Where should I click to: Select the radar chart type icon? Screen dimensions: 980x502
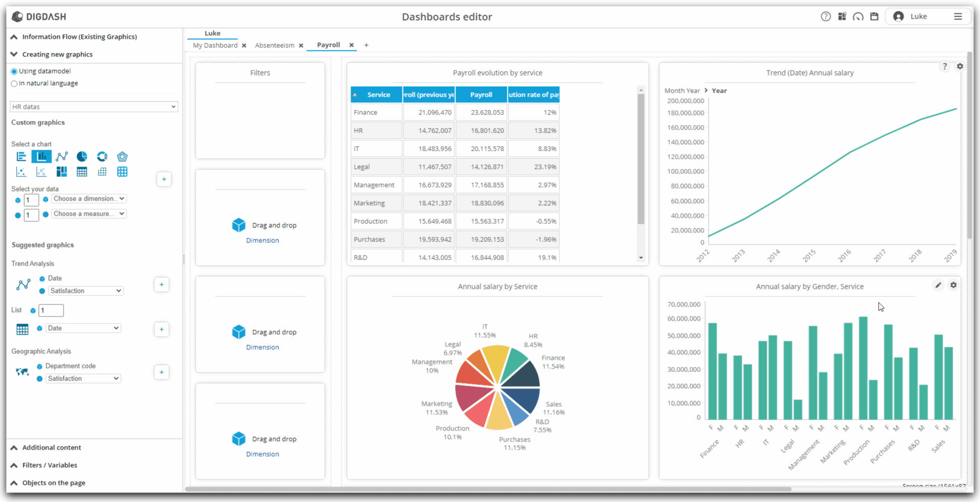pyautogui.click(x=122, y=157)
